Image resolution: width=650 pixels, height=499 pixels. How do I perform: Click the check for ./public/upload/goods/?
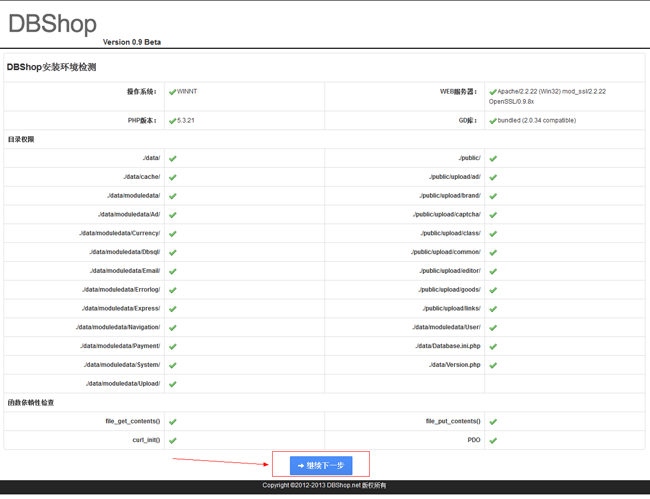point(493,290)
